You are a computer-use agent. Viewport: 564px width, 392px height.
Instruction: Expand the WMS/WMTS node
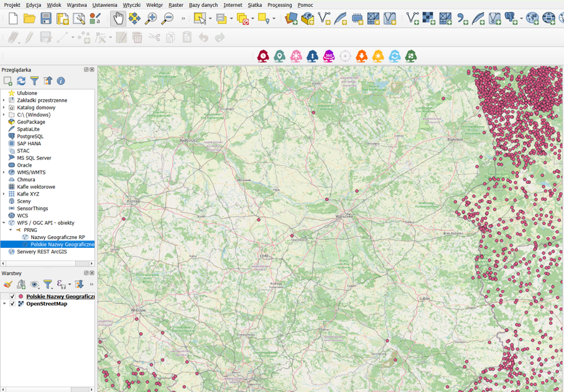coord(4,172)
